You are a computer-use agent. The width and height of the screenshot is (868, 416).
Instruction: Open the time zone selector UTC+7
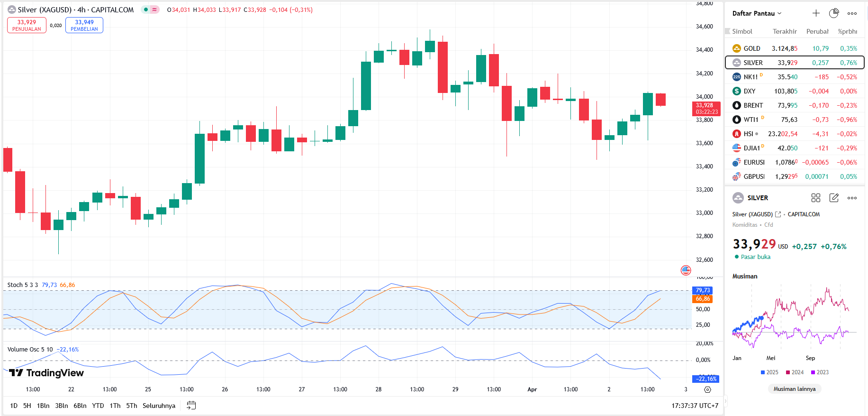point(695,406)
